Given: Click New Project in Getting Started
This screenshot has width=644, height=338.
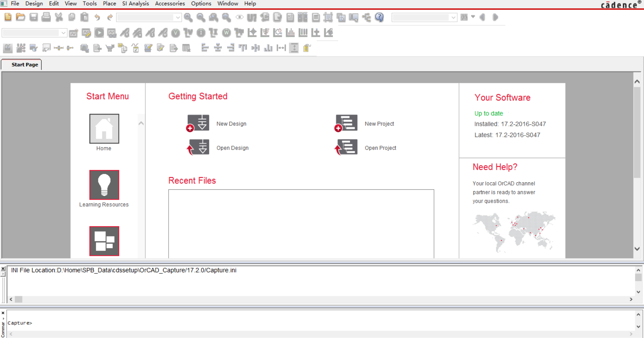Looking at the screenshot, I should click(x=364, y=123).
